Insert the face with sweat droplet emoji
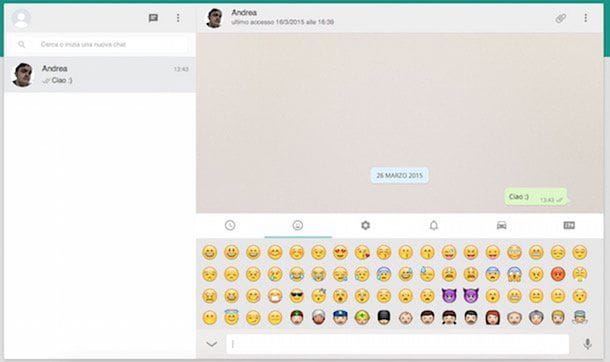Image resolution: width=610 pixels, height=362 pixels. point(428,275)
